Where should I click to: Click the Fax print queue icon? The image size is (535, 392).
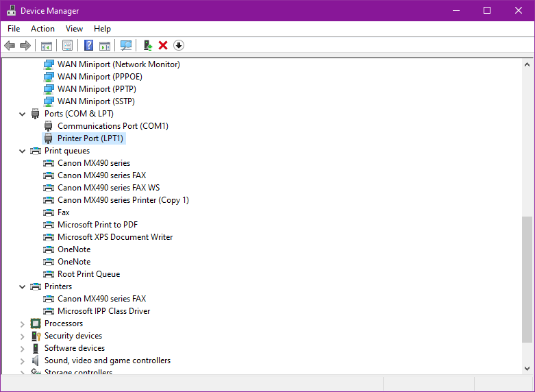49,212
